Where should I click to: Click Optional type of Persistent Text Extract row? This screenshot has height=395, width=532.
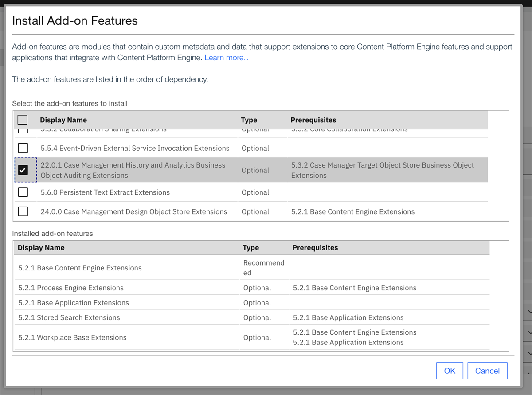coord(255,192)
